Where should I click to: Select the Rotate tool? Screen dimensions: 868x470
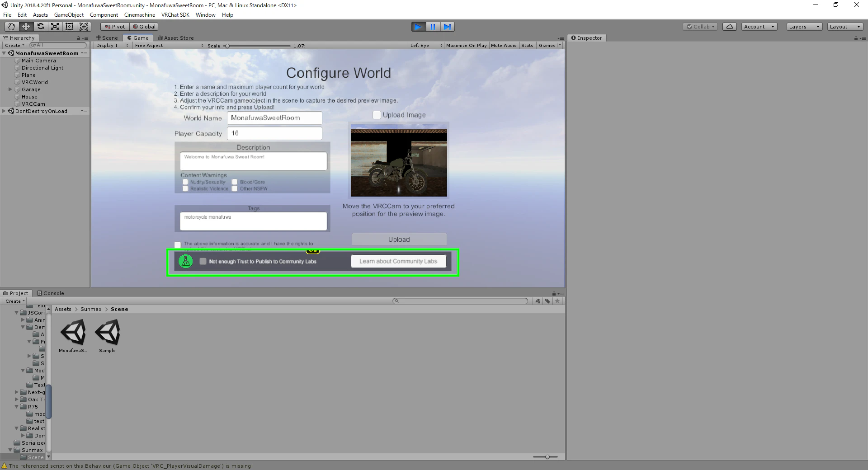[x=40, y=27]
